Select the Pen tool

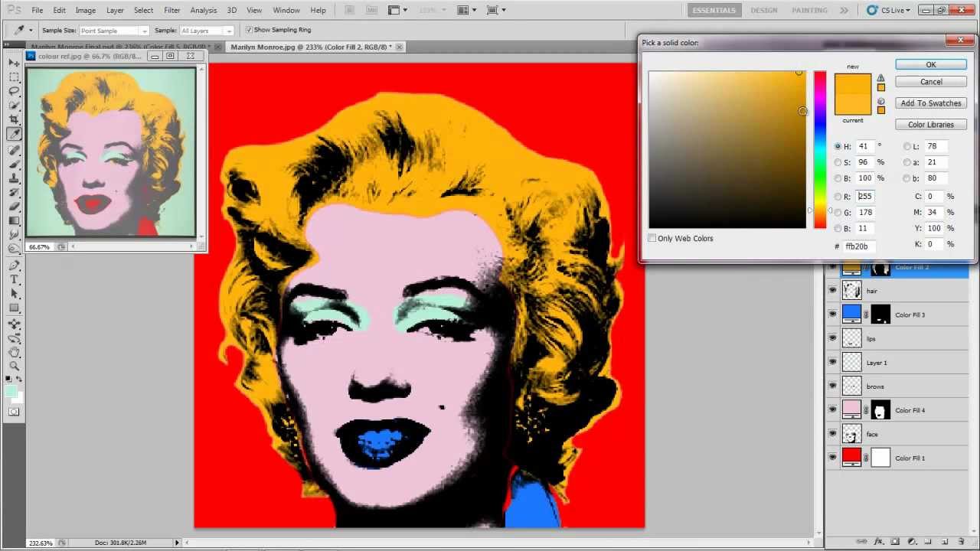coord(15,266)
